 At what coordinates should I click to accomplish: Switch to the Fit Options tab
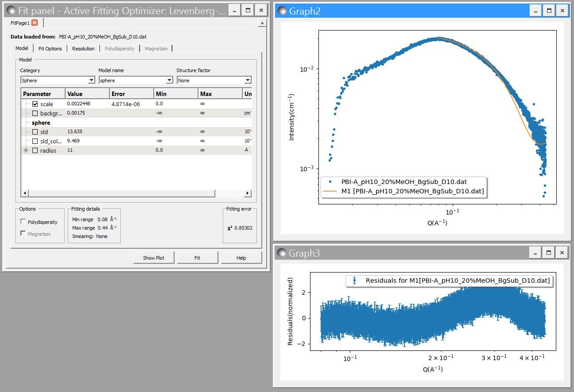[x=50, y=49]
